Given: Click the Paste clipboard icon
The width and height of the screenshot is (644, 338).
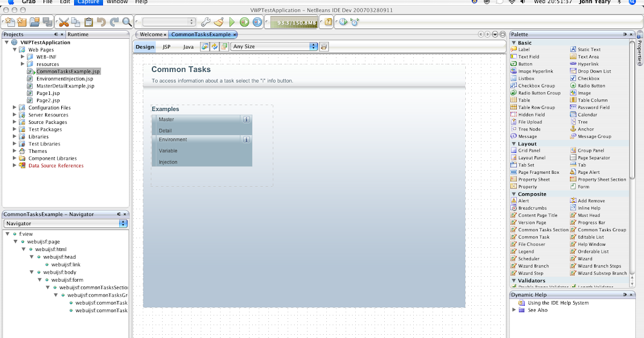Looking at the screenshot, I should pos(89,22).
